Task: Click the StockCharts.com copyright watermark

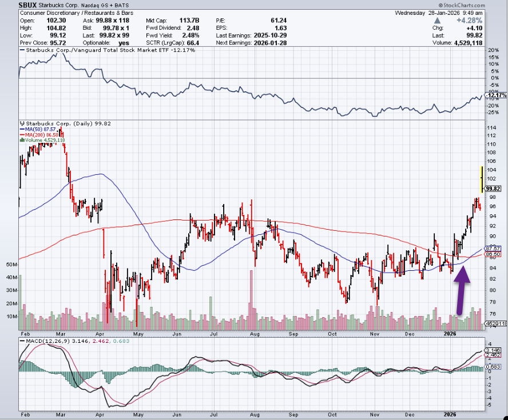Action: coord(461,5)
